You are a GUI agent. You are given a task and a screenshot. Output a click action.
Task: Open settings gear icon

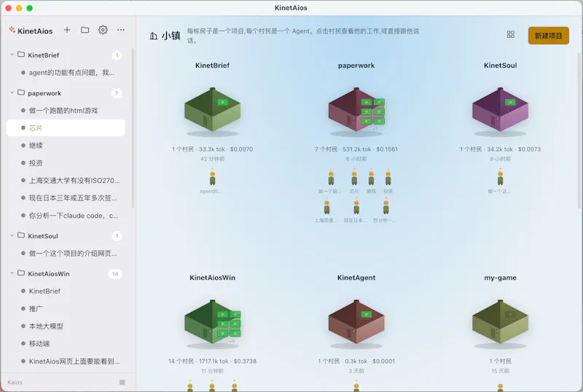pyautogui.click(x=103, y=30)
